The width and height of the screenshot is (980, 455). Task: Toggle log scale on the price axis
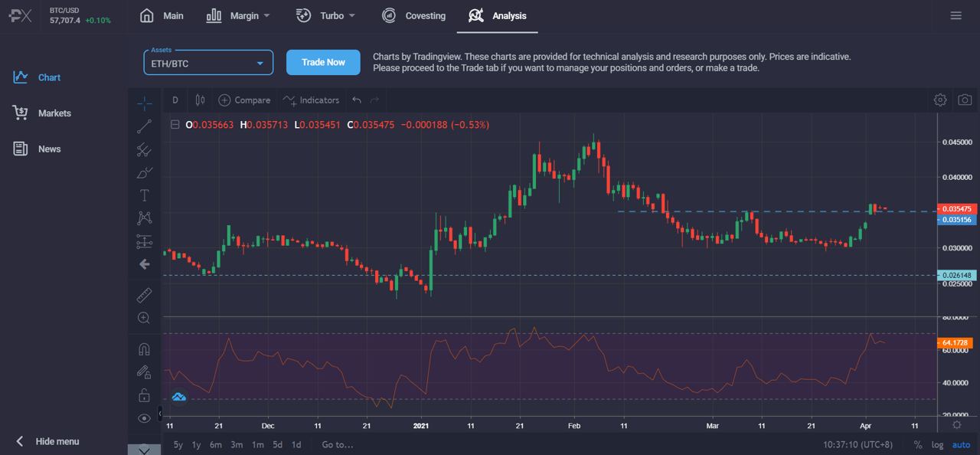point(937,444)
